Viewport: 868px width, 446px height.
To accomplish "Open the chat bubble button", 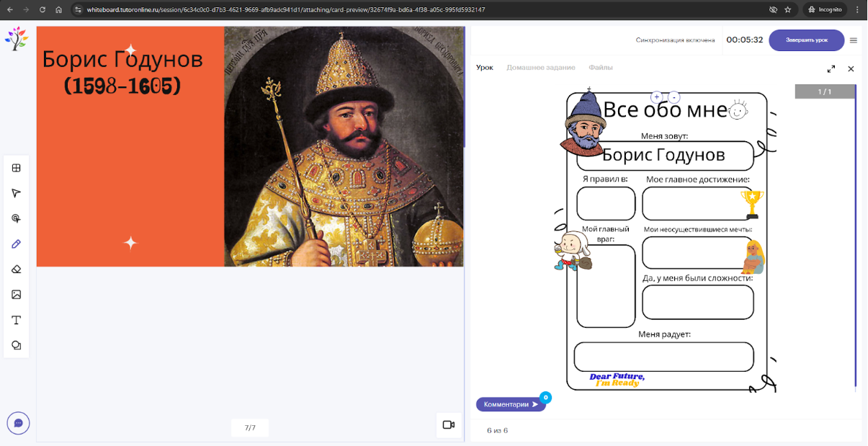I will coord(18,423).
